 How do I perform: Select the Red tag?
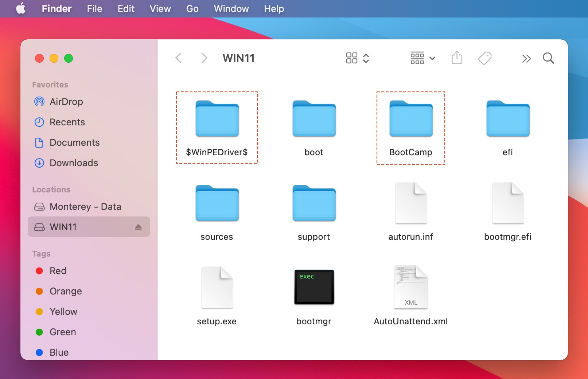click(58, 271)
